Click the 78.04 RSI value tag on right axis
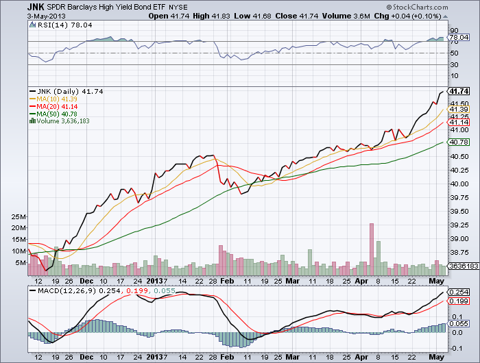 coord(459,38)
